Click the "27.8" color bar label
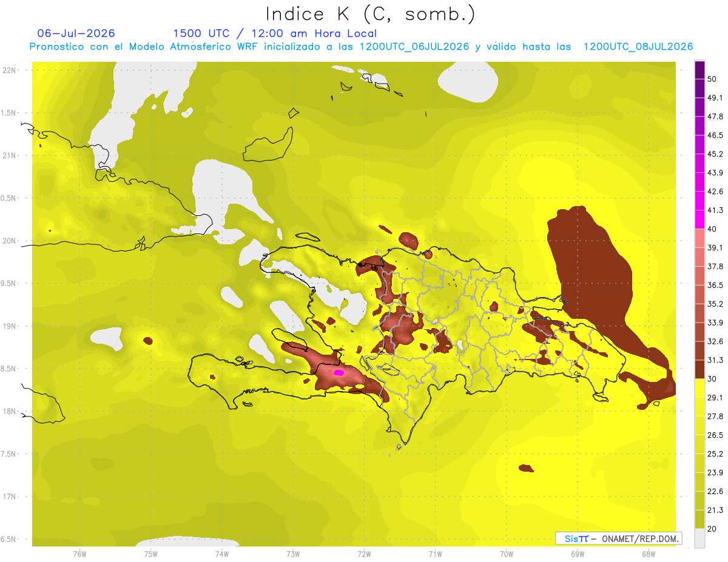The image size is (728, 562). (x=715, y=416)
